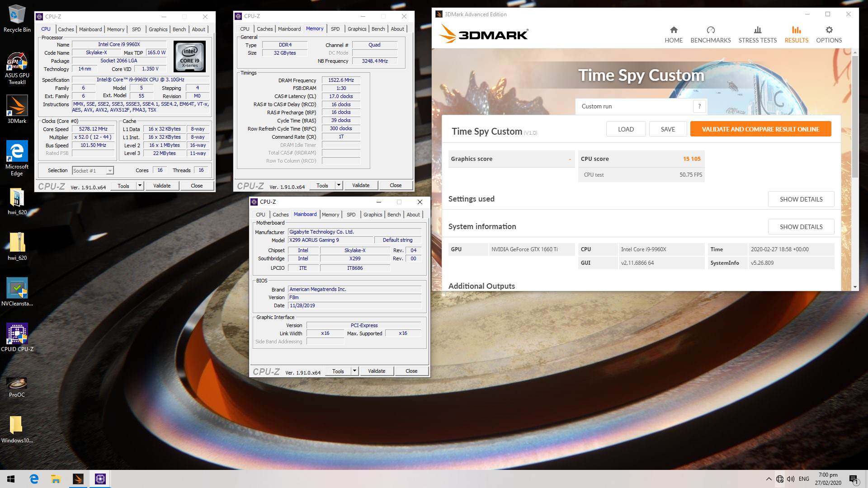Open Edge from the taskbar

(34, 479)
